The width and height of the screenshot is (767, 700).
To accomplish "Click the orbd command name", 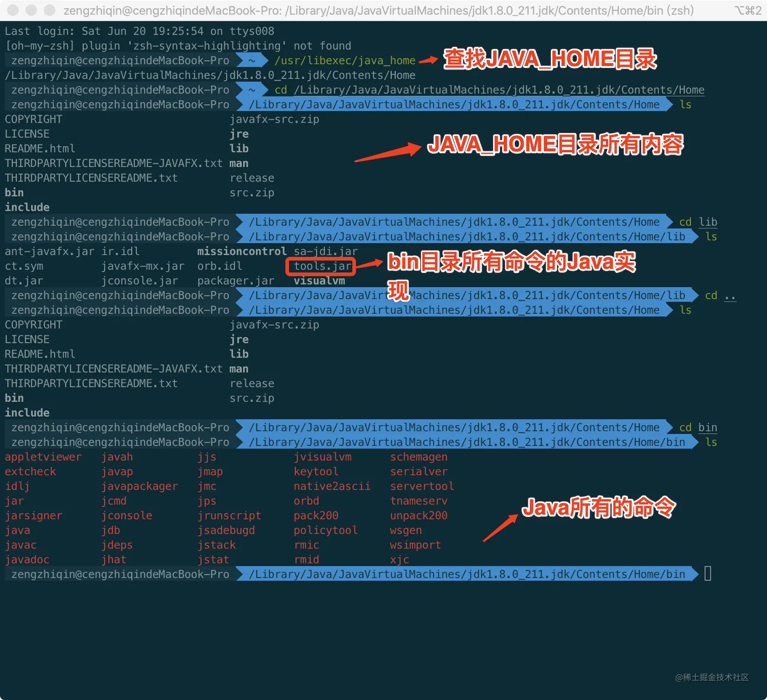I will tap(306, 501).
